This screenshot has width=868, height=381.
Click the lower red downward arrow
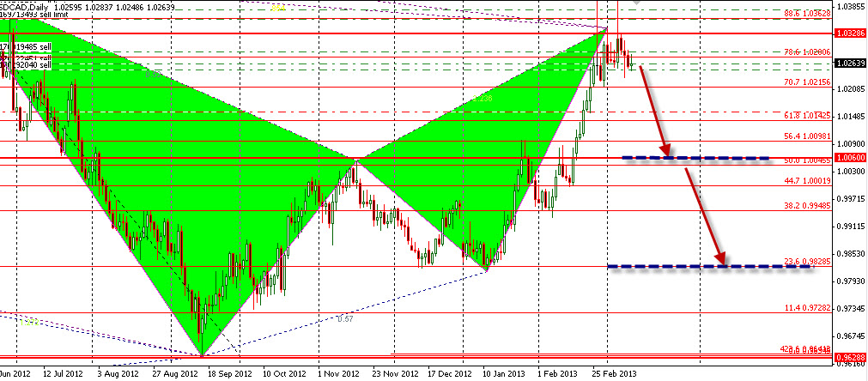pos(706,215)
